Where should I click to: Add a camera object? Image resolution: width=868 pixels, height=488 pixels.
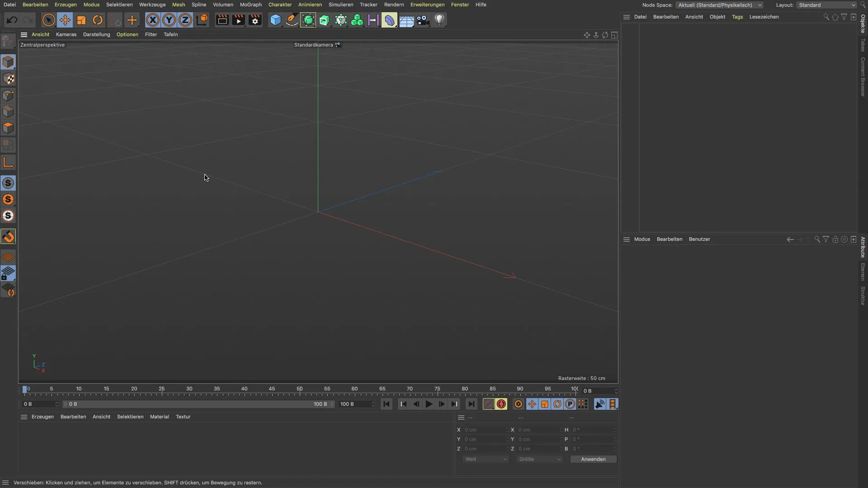[x=423, y=20]
